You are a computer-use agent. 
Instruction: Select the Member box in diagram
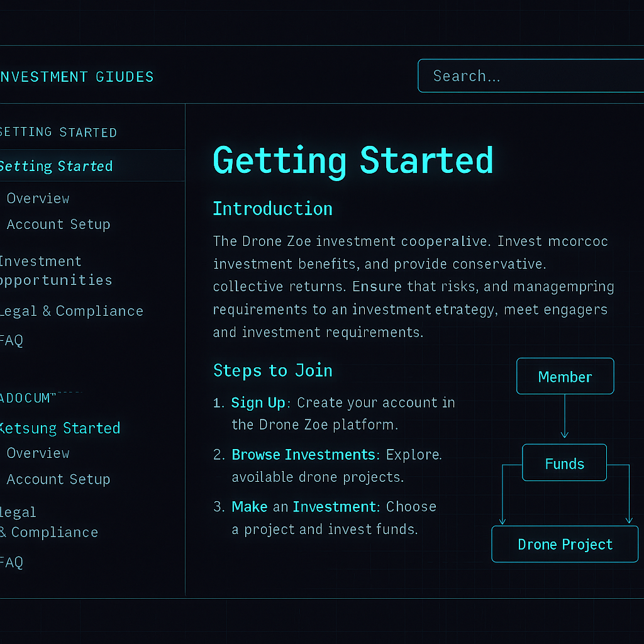(x=565, y=377)
